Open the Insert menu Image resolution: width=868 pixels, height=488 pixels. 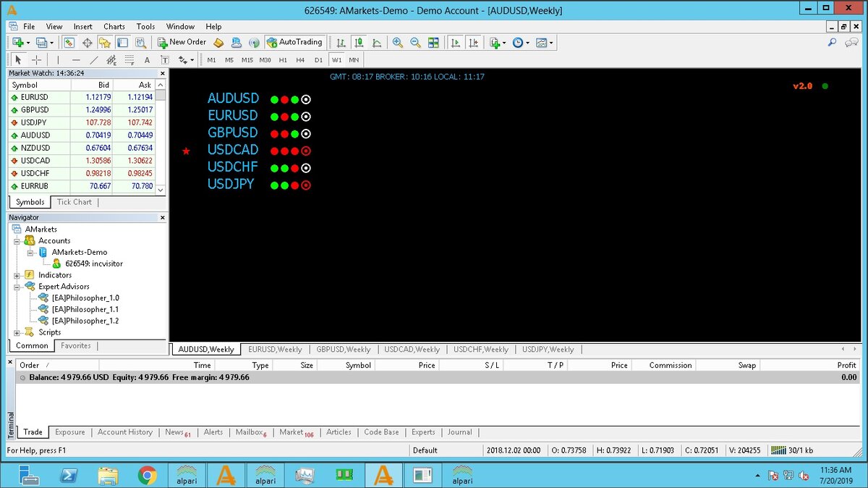pos(82,27)
